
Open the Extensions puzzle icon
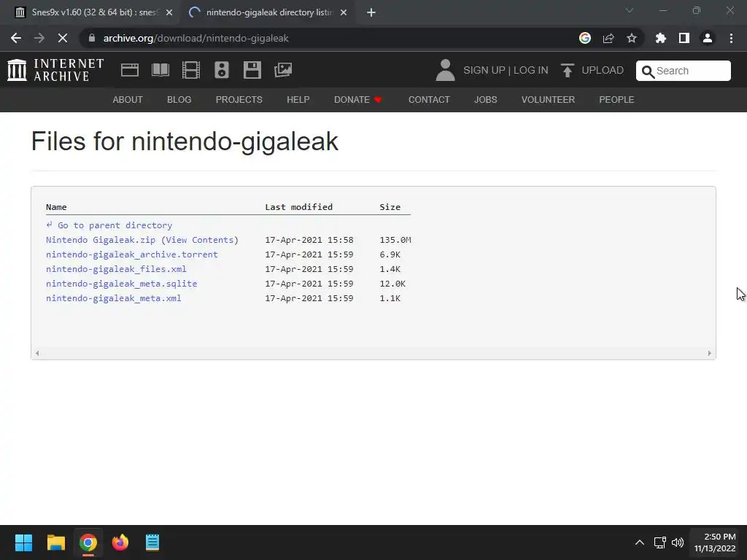661,38
